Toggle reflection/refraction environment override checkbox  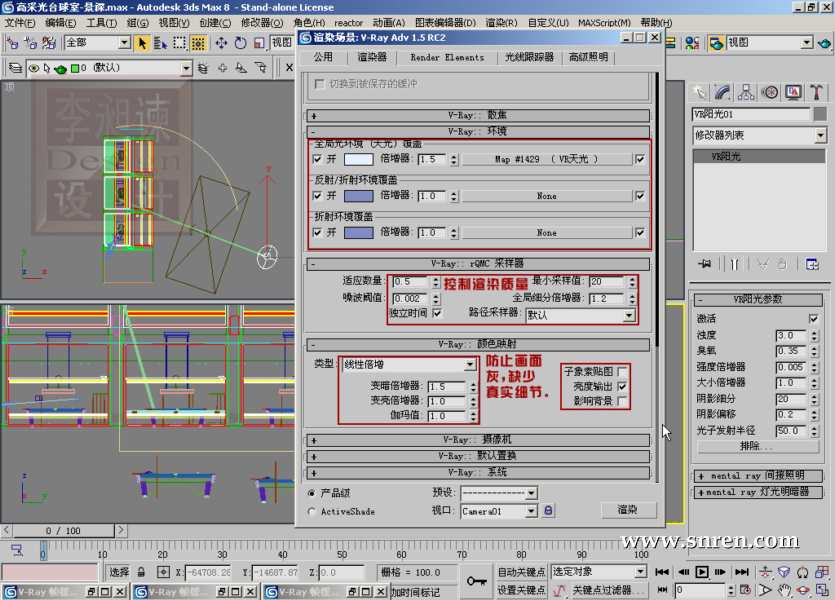(x=317, y=196)
